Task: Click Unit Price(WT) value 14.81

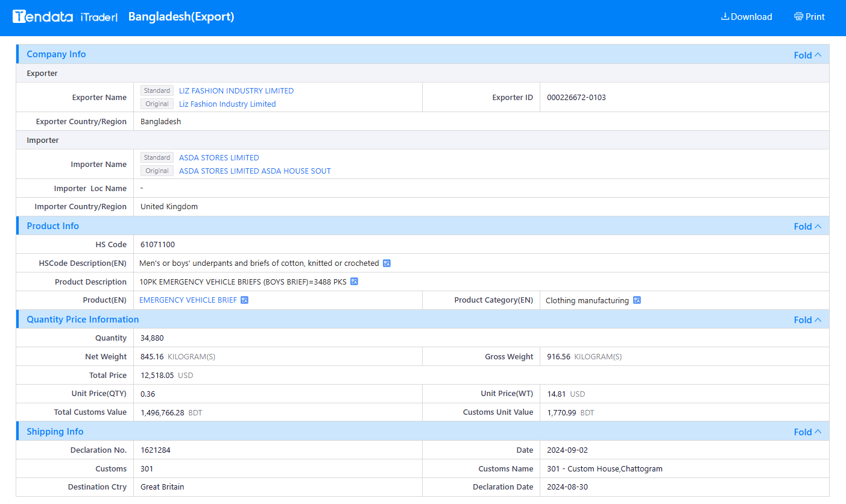Action: pos(556,394)
